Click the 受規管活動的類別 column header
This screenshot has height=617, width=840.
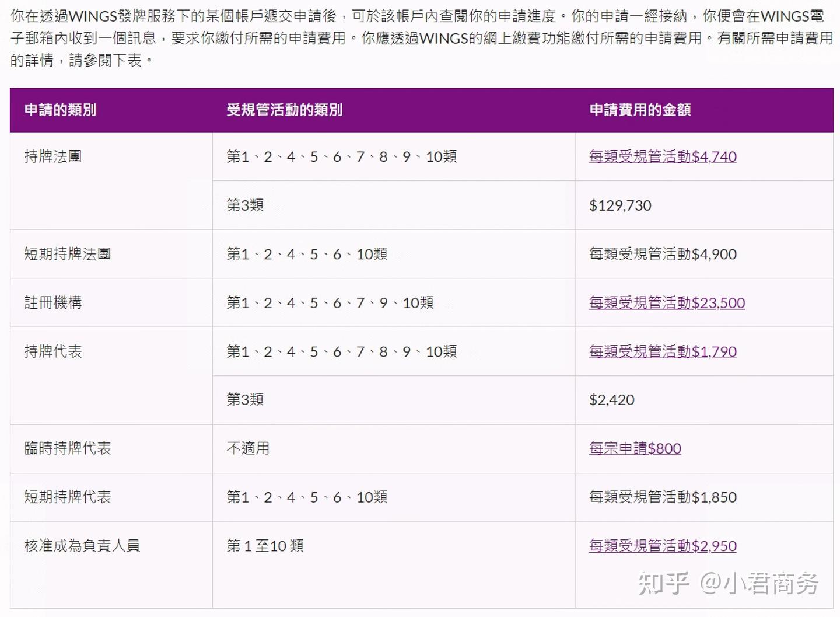pyautogui.click(x=283, y=110)
